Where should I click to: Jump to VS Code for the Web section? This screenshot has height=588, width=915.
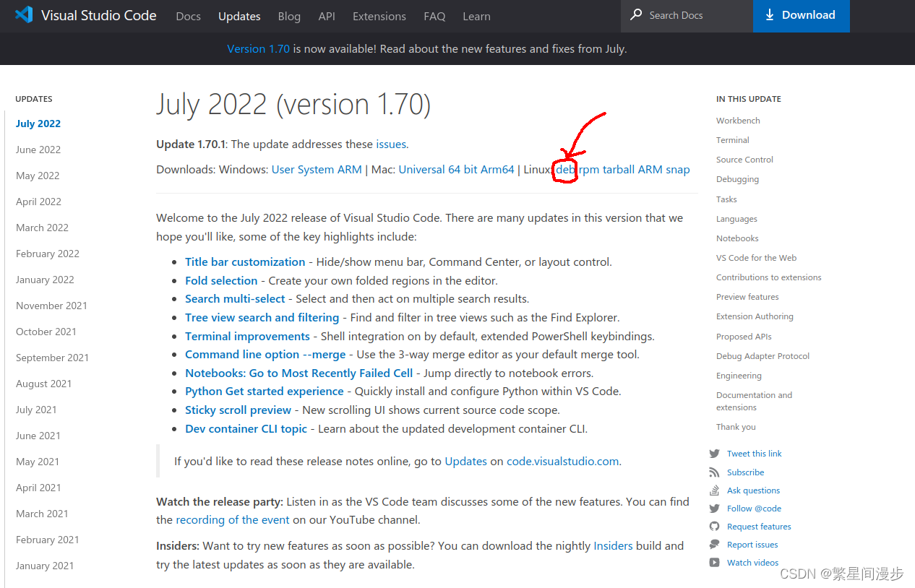[756, 258]
